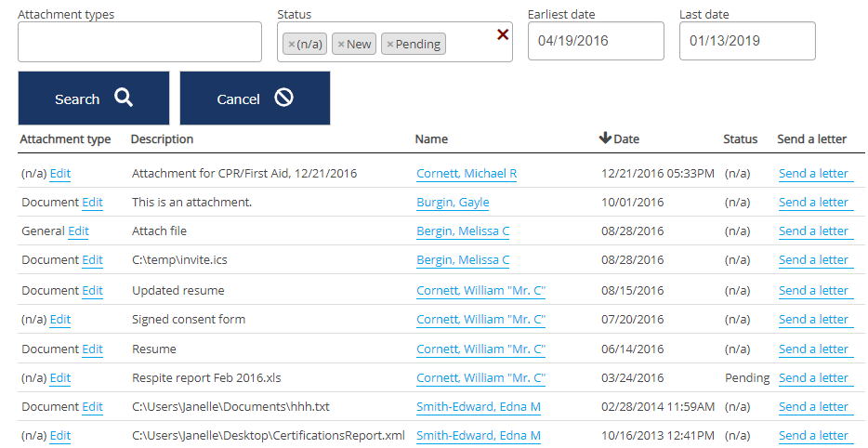The height and width of the screenshot is (448, 868).
Task: Open Burgin, Gayle name link
Action: (452, 203)
